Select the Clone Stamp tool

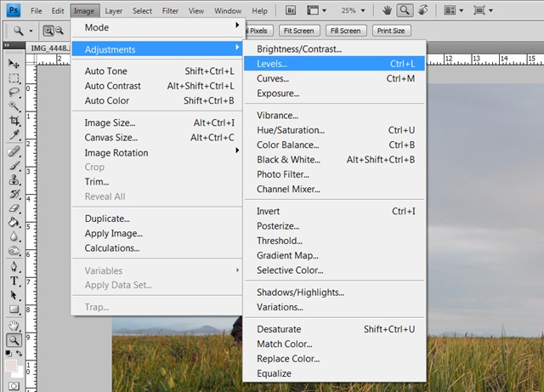pos(14,180)
